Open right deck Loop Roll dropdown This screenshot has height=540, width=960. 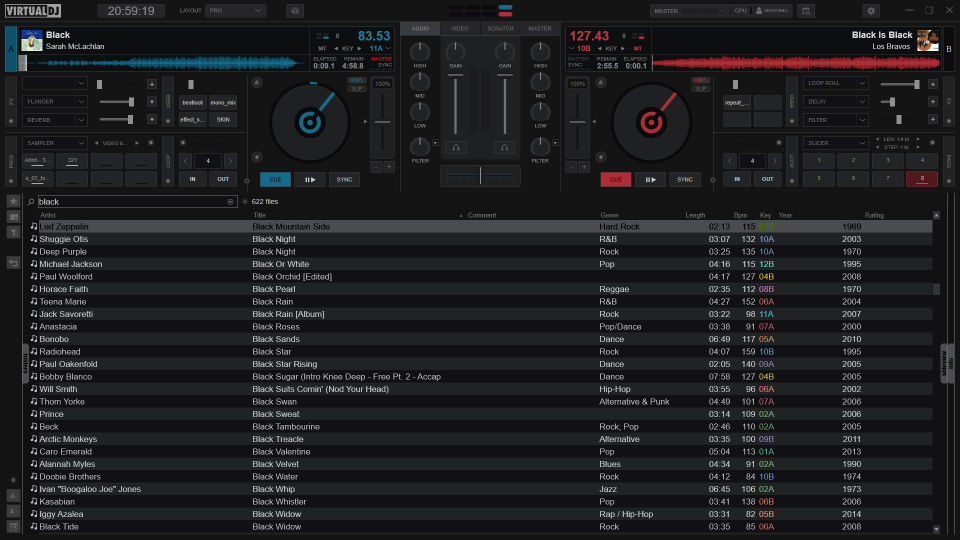click(x=836, y=83)
